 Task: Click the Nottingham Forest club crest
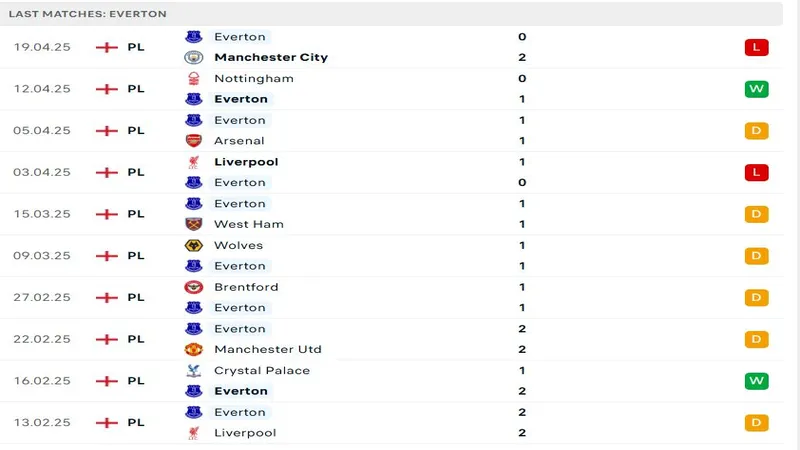[x=194, y=78]
